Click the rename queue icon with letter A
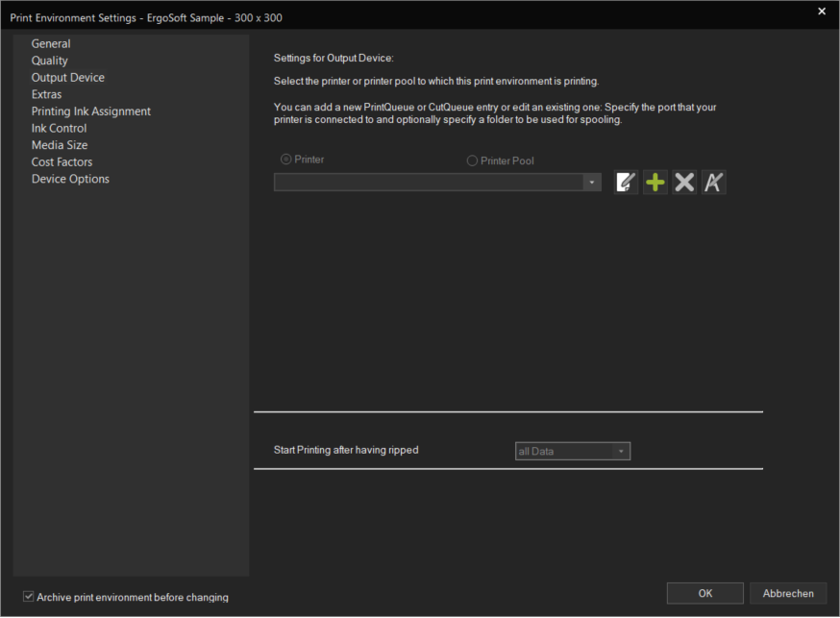The image size is (840, 618). (713, 183)
